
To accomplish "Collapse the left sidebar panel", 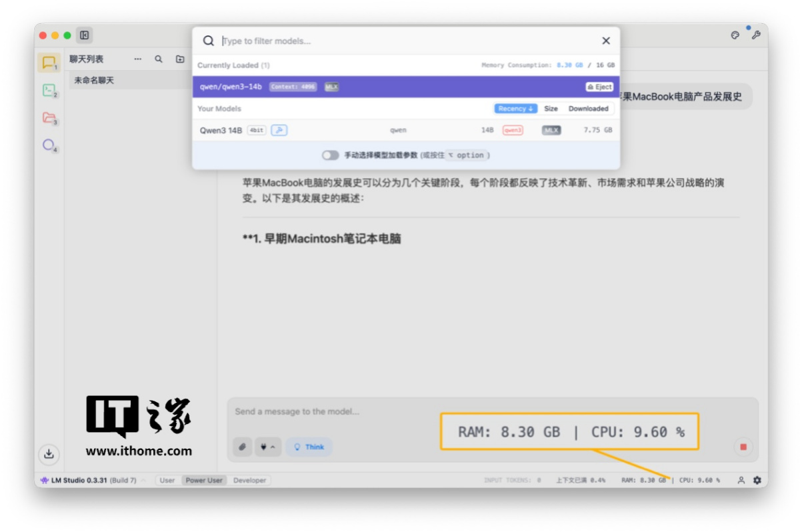I will point(85,35).
